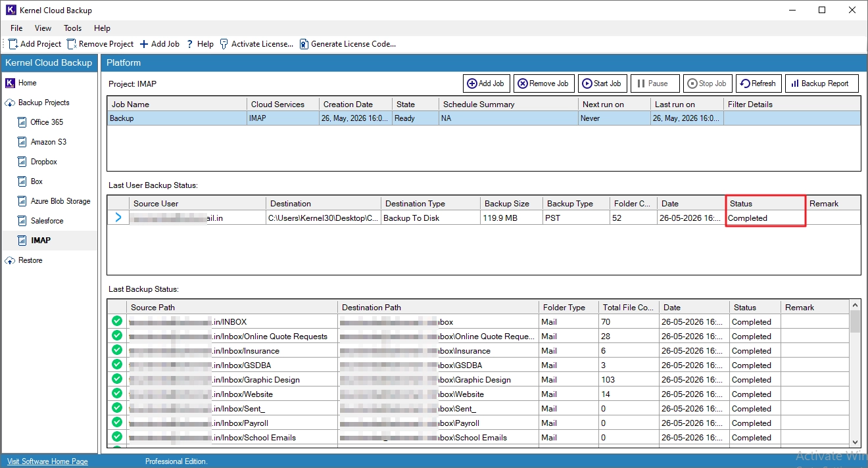The image size is (868, 468).
Task: Click the Pause button
Action: click(x=655, y=83)
